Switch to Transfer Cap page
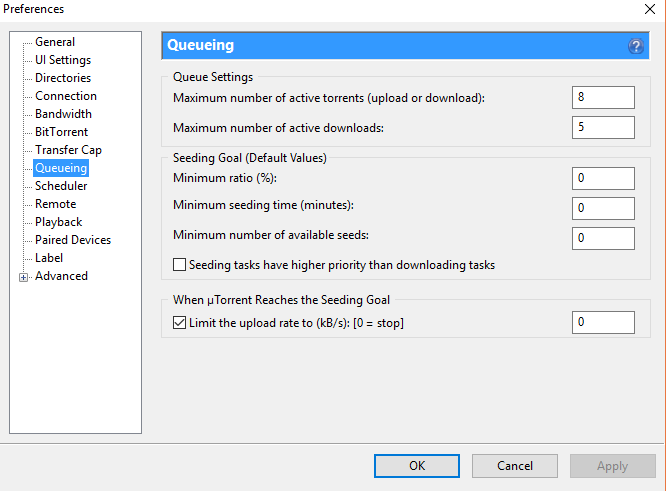 [68, 150]
